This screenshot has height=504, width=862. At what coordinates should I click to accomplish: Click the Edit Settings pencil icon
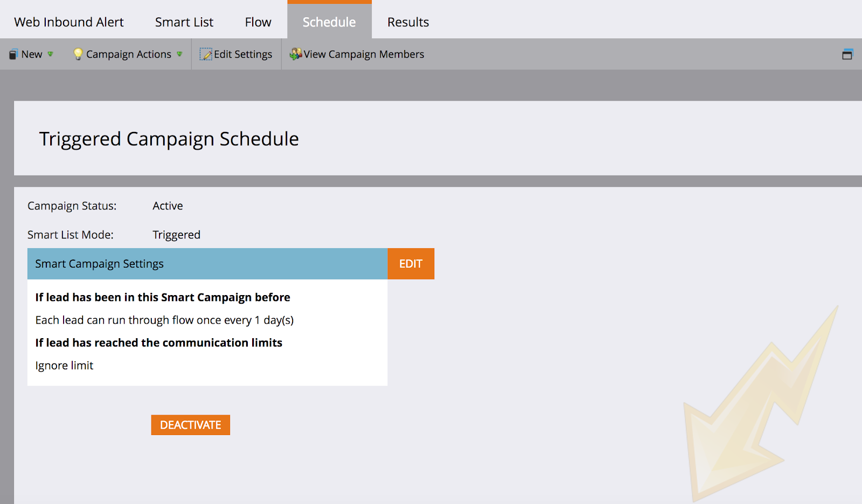[x=206, y=54]
